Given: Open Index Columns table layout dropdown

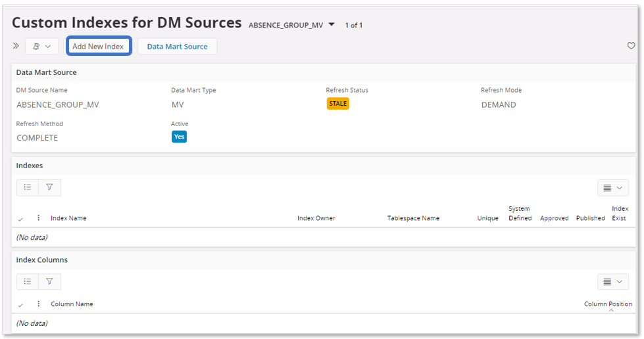Looking at the screenshot, I should click(613, 282).
